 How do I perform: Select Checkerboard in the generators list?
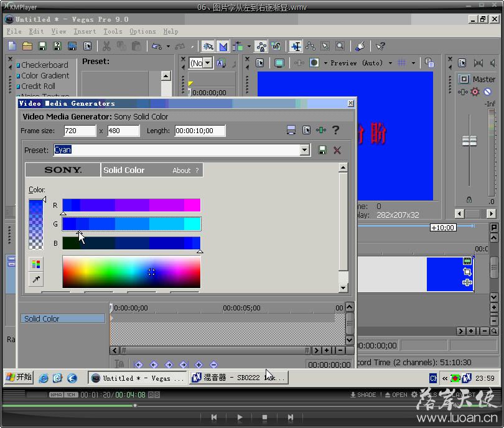coord(44,65)
